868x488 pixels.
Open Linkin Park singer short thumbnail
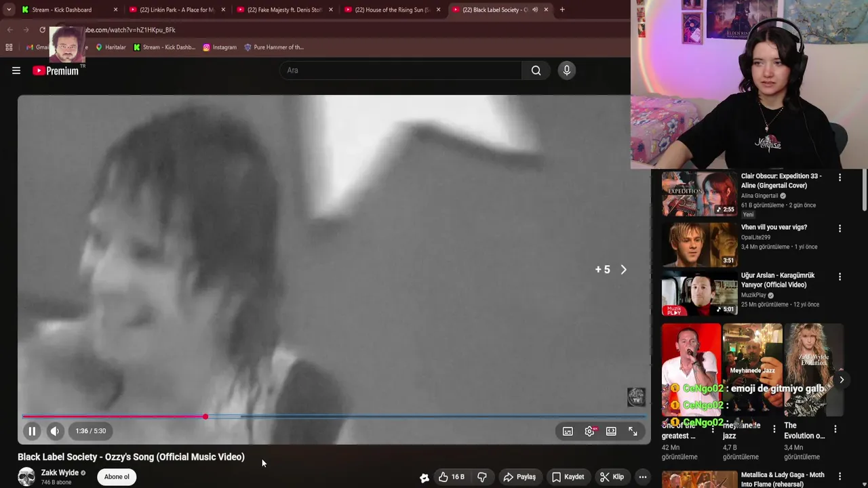(691, 370)
